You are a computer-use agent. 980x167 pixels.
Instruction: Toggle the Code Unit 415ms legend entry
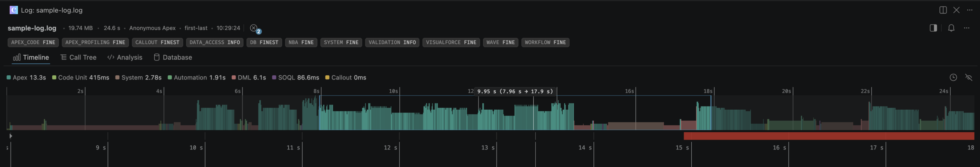point(80,78)
